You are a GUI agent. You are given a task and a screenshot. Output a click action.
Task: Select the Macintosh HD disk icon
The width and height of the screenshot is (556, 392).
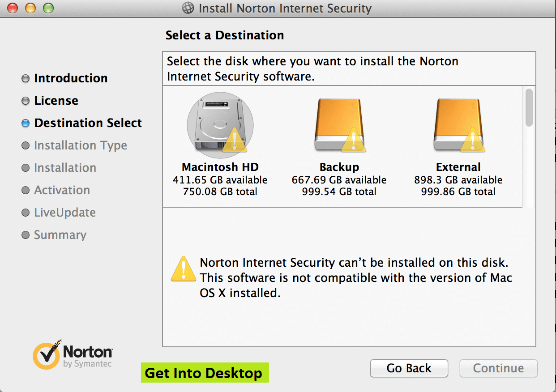(220, 126)
